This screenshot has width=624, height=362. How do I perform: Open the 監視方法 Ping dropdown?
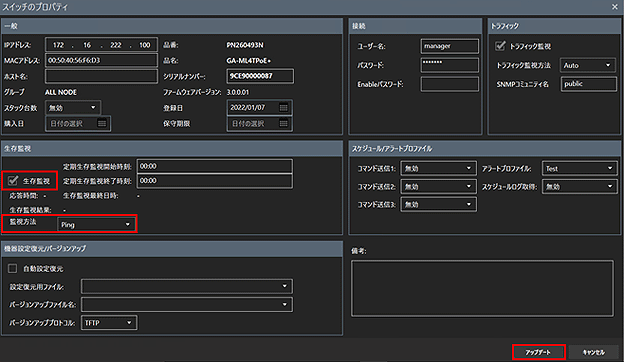pyautogui.click(x=96, y=224)
